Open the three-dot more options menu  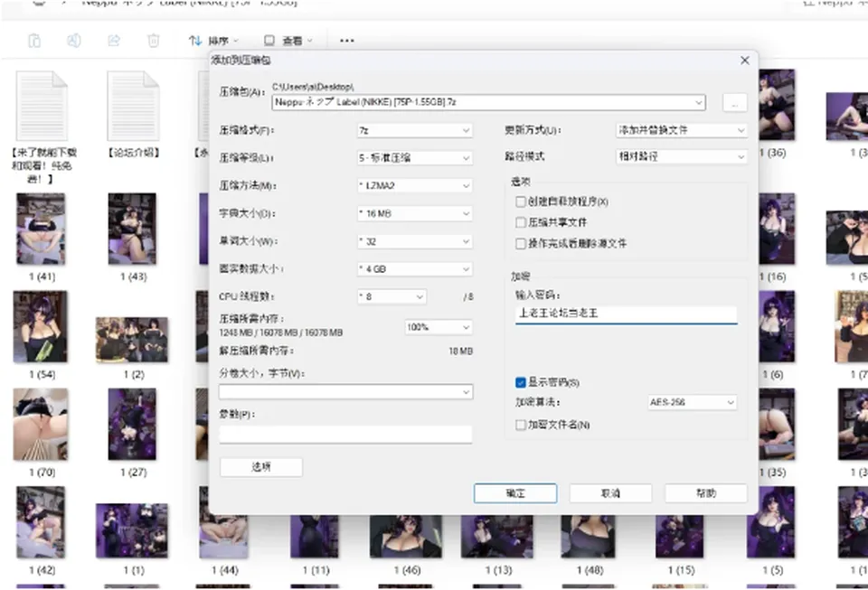[347, 41]
